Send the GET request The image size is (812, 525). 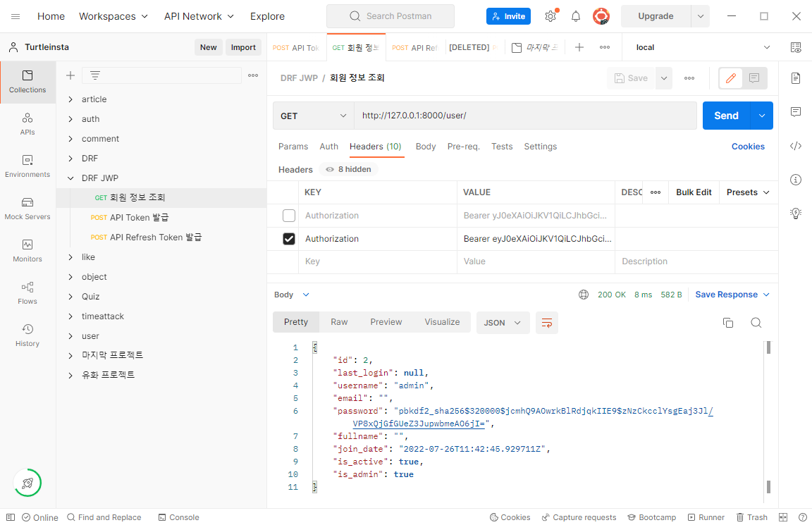[x=726, y=116]
